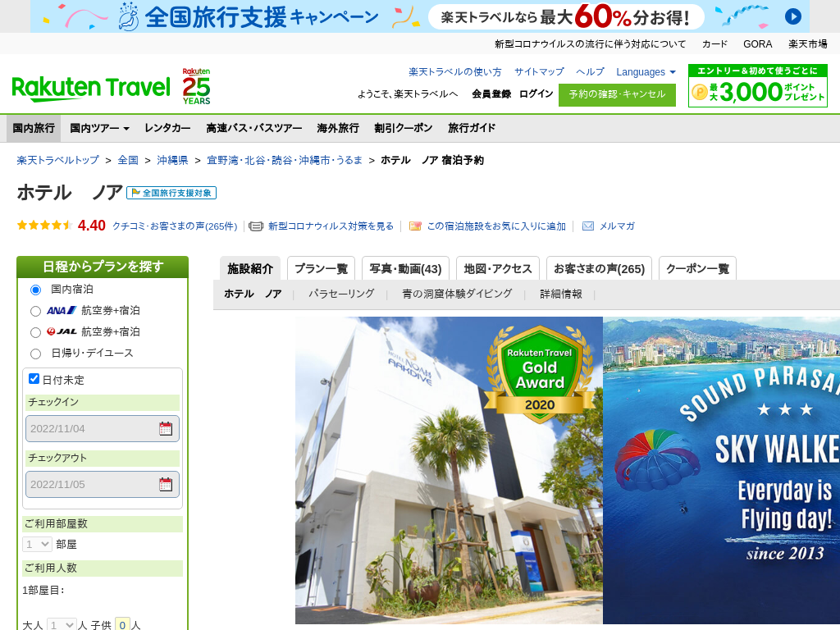
Task: Click the star rating icons
Action: (45, 226)
